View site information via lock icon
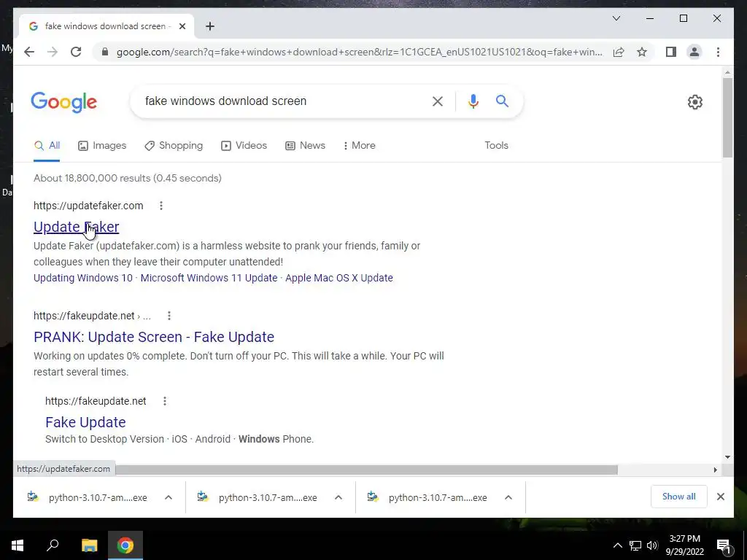 point(105,52)
